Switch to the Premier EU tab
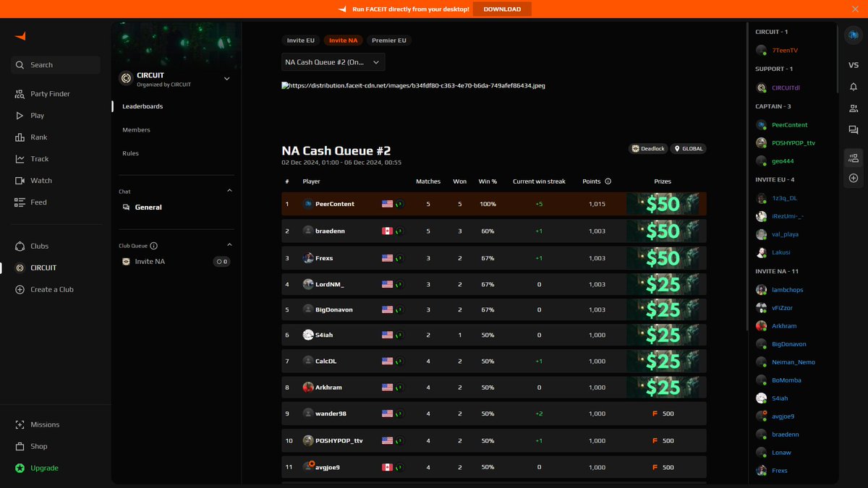868x488 pixels. 389,40
